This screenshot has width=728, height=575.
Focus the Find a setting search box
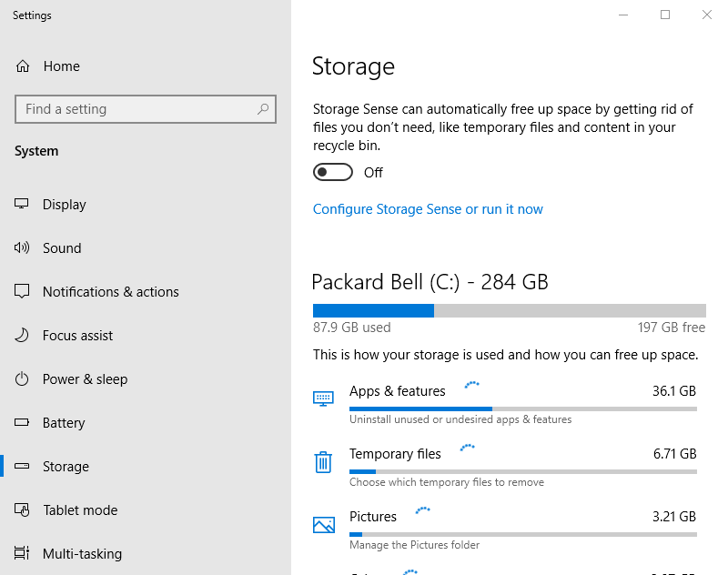coord(146,109)
